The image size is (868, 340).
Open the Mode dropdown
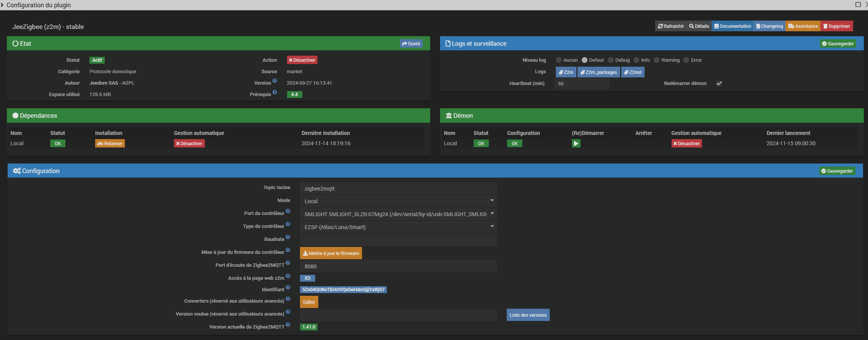[x=398, y=201]
